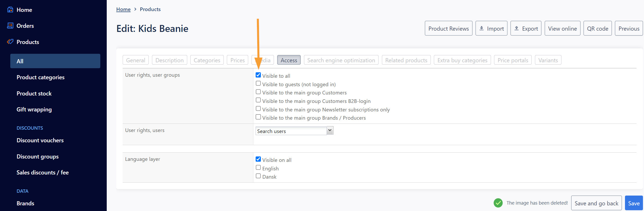Open the Variants tab
This screenshot has height=211, width=644.
548,60
